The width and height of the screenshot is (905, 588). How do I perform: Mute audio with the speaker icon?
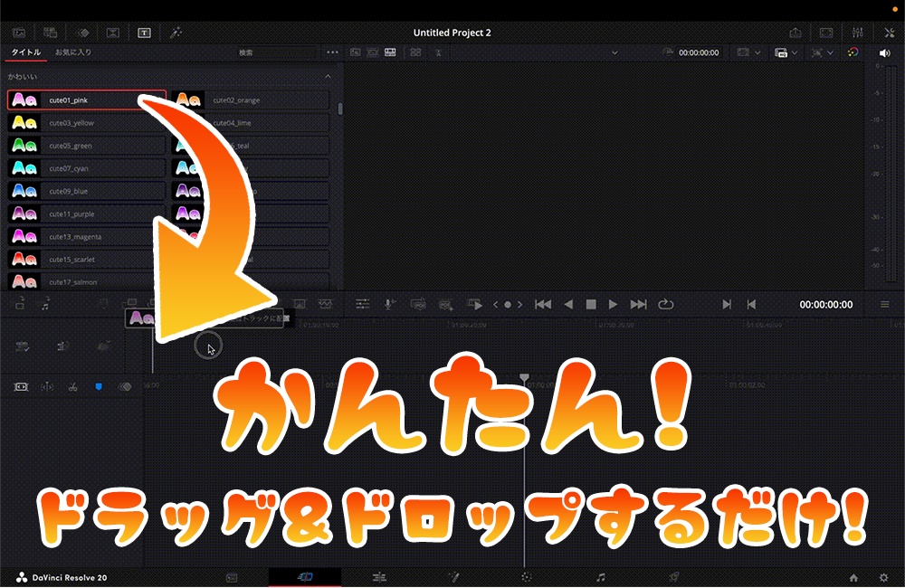click(885, 52)
